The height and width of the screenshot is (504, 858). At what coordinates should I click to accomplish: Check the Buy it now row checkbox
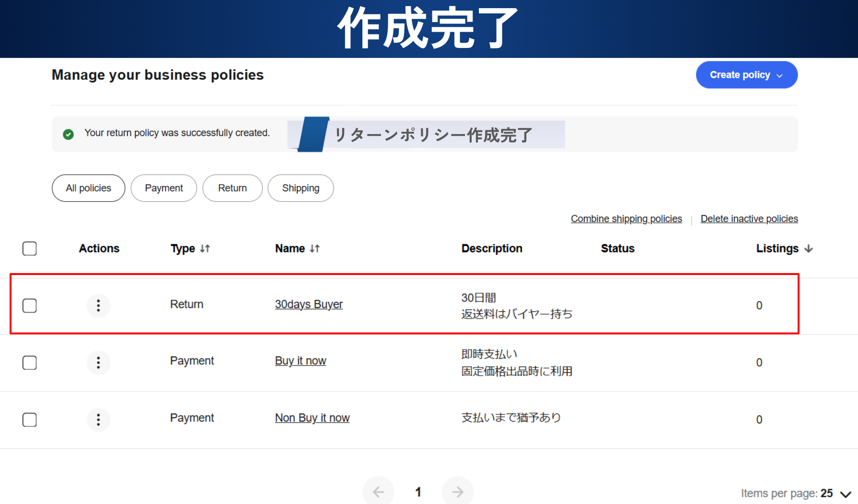(30, 363)
